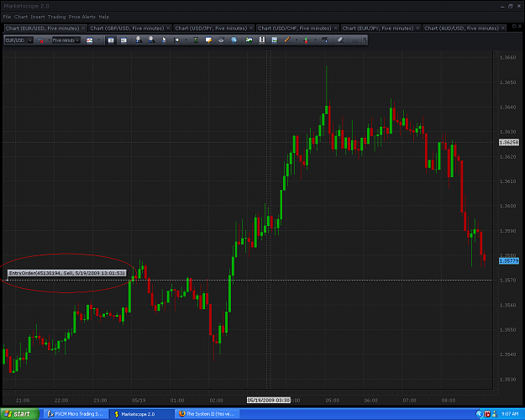Open the EUR/USD symbol dropdown
The image size is (525, 420).
pyautogui.click(x=18, y=40)
